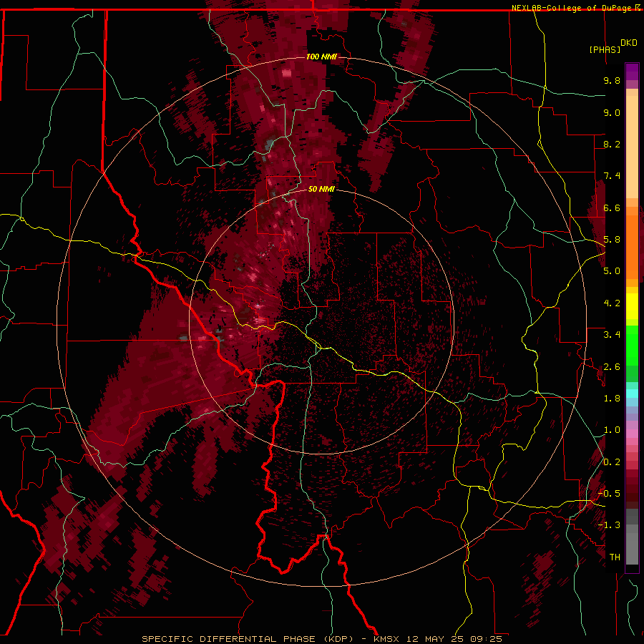Click the yellow segment of the color bar
This screenshot has width=644, height=644.
coord(632,306)
